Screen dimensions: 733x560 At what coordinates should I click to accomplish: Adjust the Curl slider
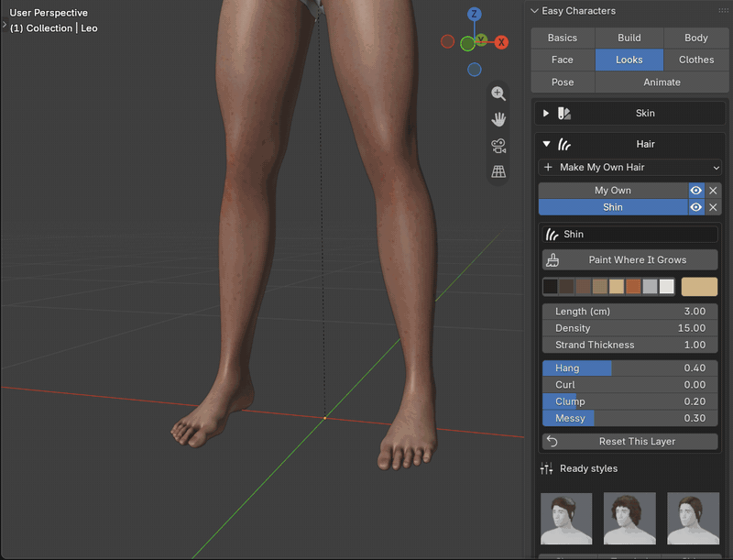pos(629,385)
